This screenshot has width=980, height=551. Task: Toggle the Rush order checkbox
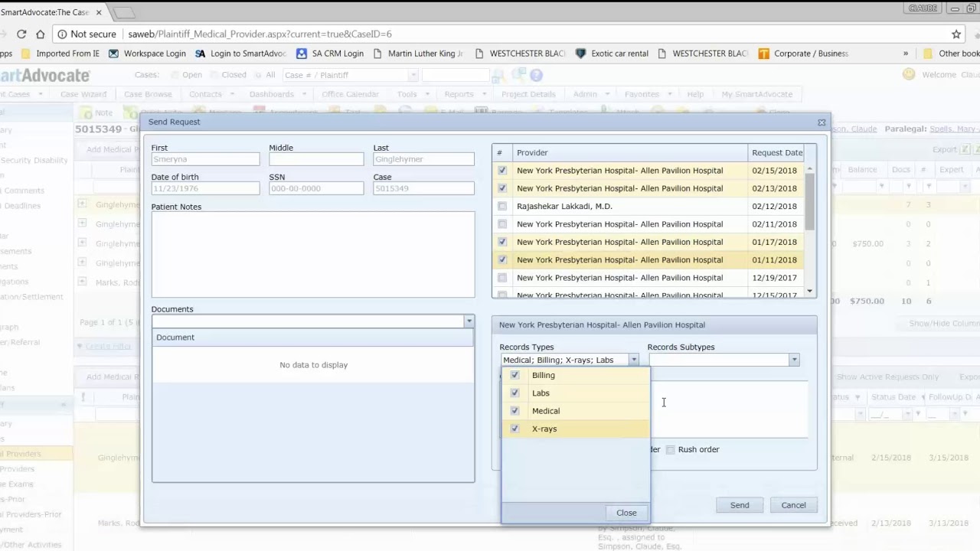coord(671,449)
